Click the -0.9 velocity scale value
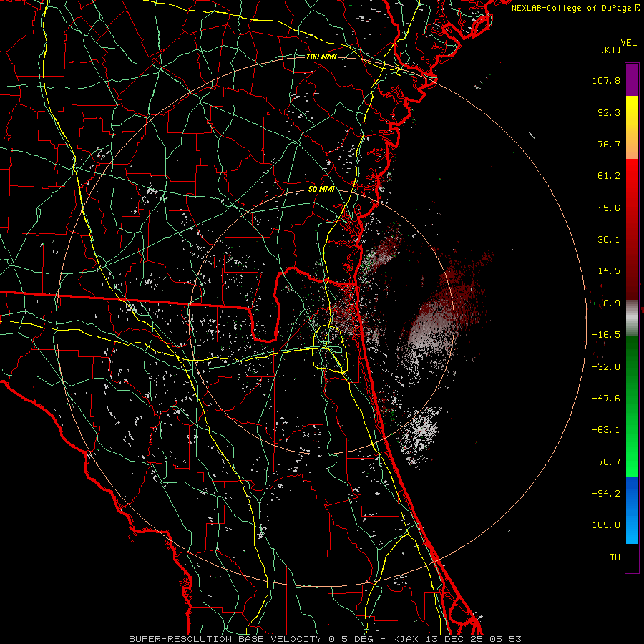The image size is (644, 644). pyautogui.click(x=609, y=303)
